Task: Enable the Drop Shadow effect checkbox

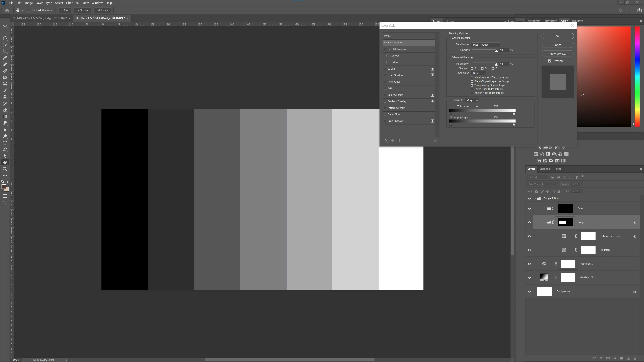Action: click(385, 121)
